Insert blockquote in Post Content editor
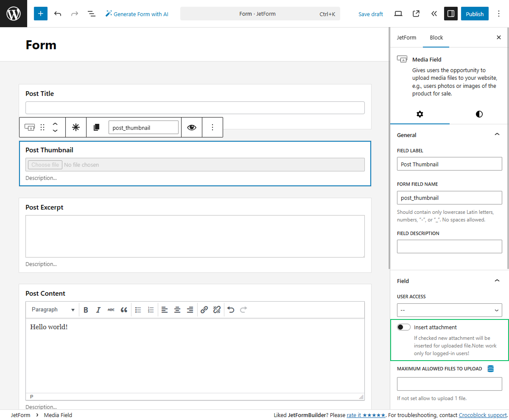The width and height of the screenshot is (509, 420). coord(124,310)
